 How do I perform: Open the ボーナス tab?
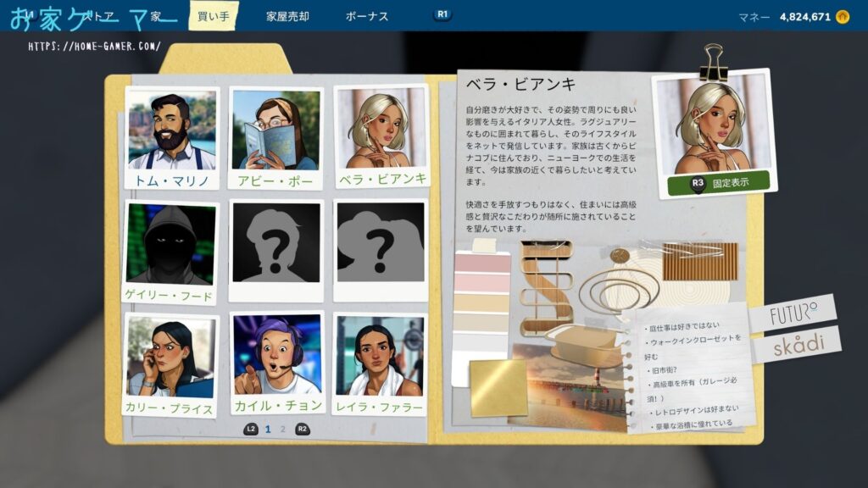tap(366, 17)
